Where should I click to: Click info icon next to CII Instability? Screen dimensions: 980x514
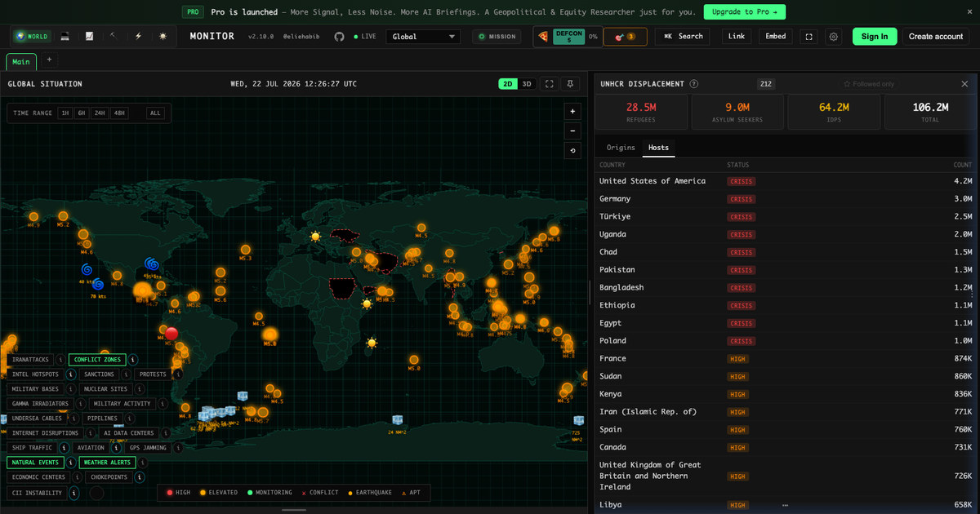73,493
